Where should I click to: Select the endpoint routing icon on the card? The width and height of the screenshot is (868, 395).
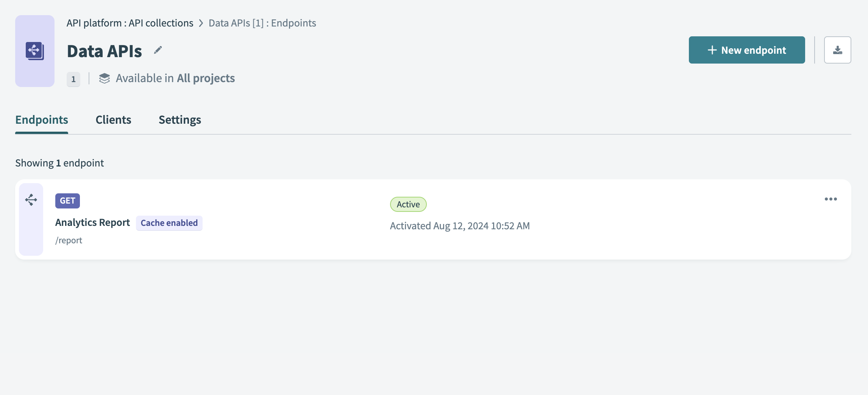pos(31,199)
